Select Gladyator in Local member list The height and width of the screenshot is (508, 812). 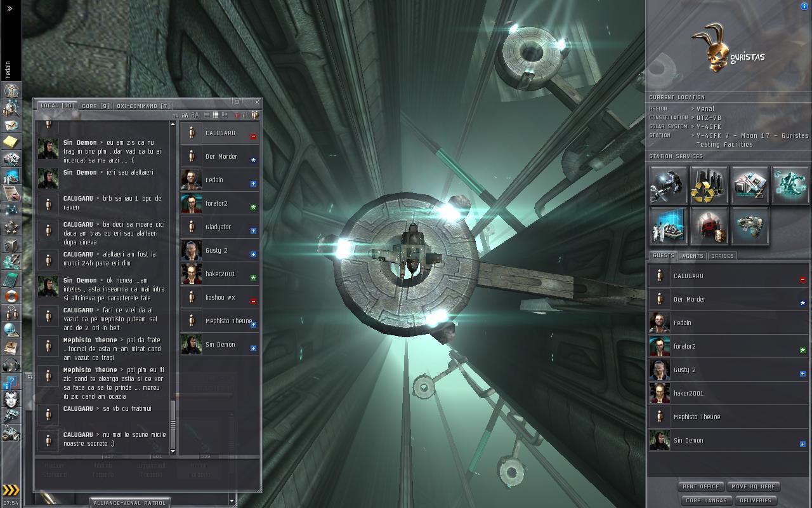coord(219,227)
